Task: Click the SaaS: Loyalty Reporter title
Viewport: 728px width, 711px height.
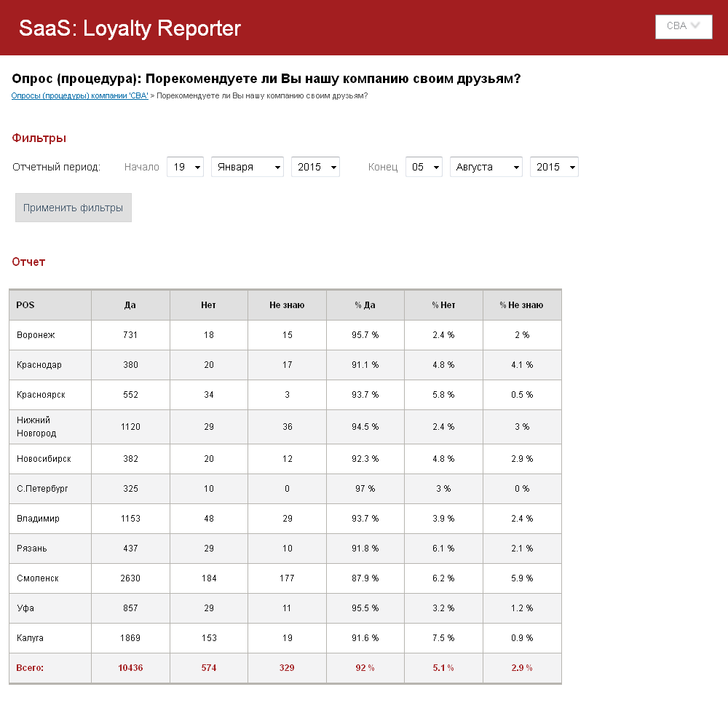Action: (x=130, y=28)
